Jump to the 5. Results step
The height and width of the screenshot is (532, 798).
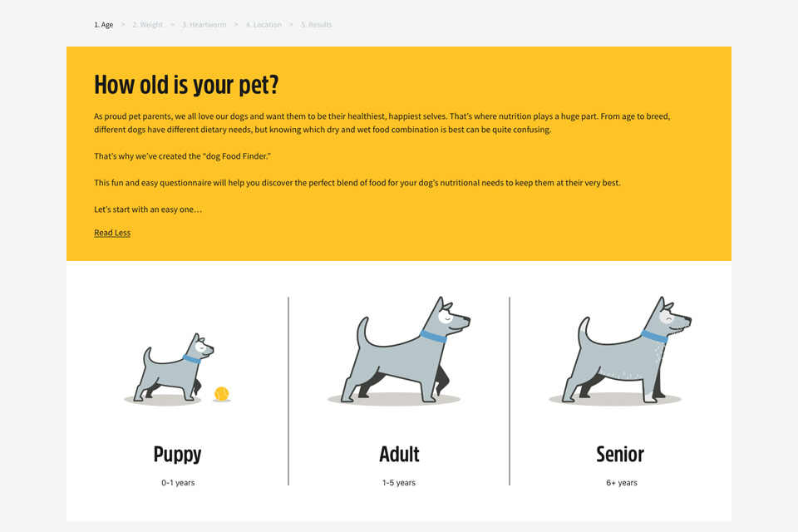pyautogui.click(x=316, y=24)
